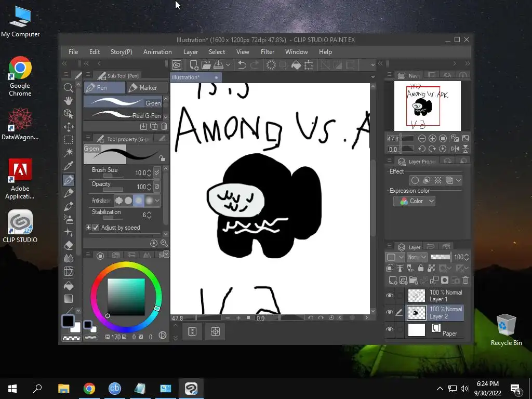This screenshot has height=399, width=532.
Task: Open the Layer menu
Action: pos(191,52)
